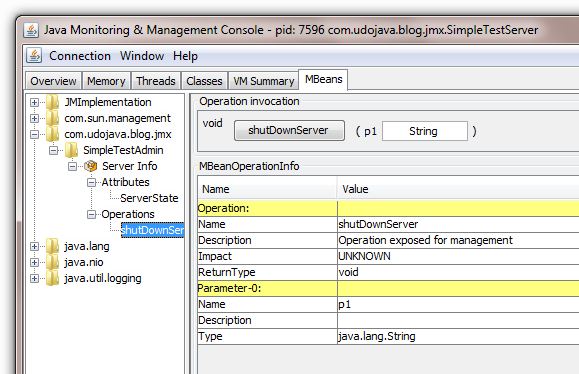The width and height of the screenshot is (579, 374).
Task: Expand the com.sun.management tree node
Action: (34, 118)
